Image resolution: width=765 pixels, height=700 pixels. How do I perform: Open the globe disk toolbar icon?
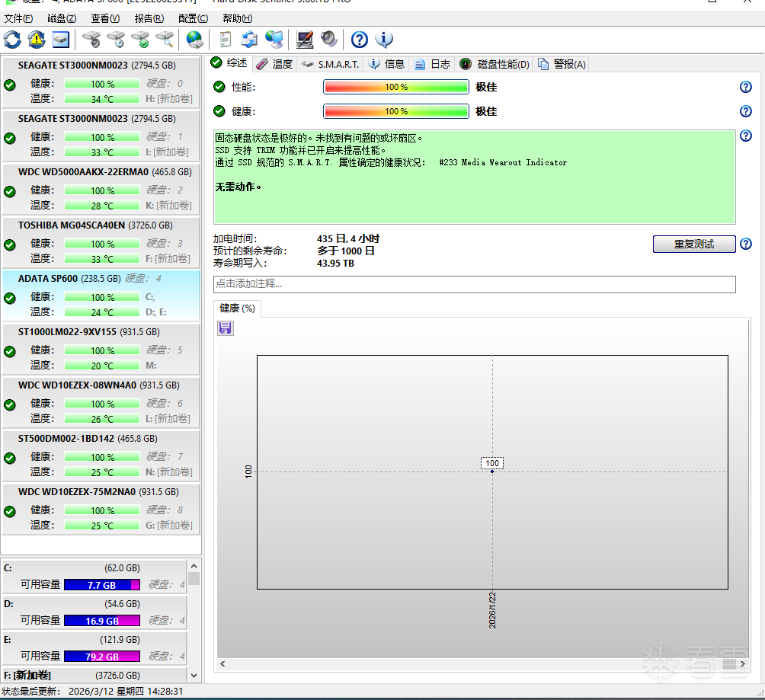[x=195, y=40]
